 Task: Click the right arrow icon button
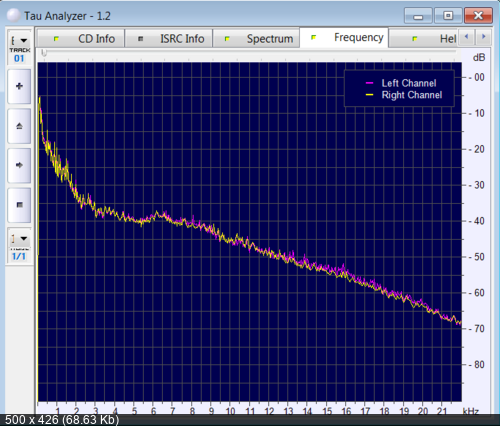[19, 165]
